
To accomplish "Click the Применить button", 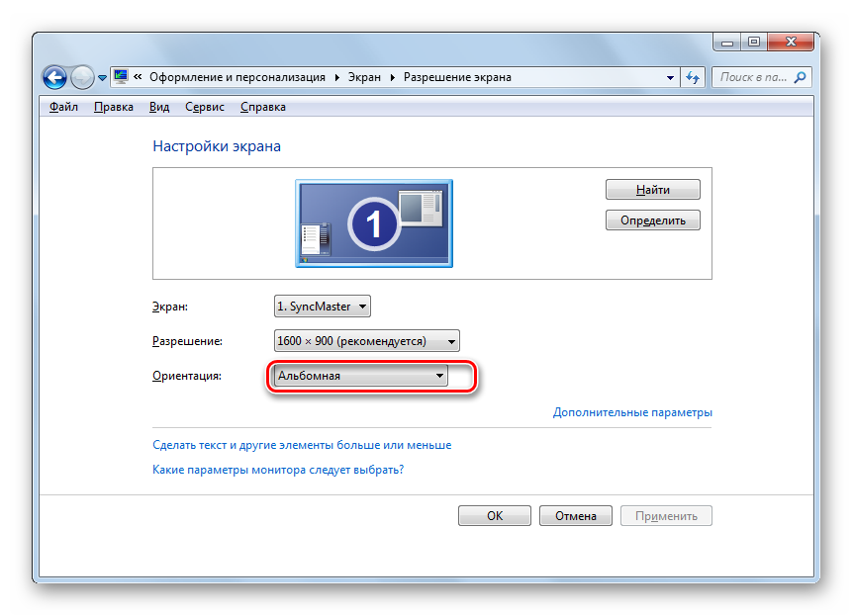I will pyautogui.click(x=666, y=515).
